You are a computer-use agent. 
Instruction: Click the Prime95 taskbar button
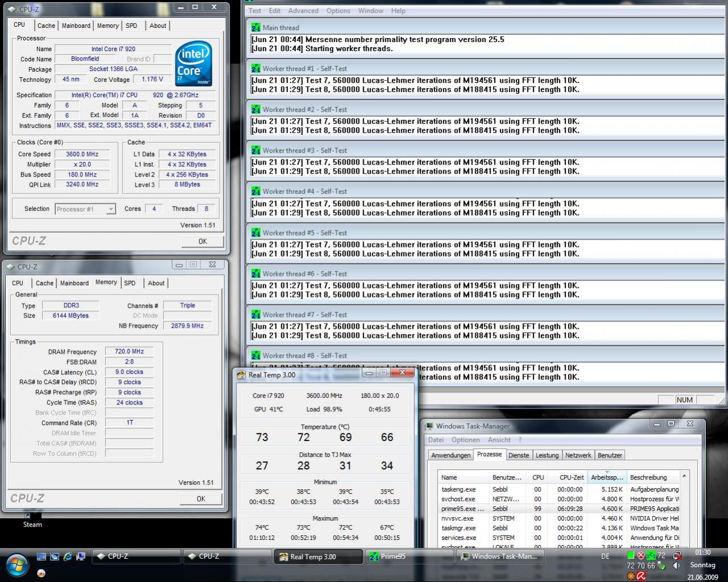(409, 556)
